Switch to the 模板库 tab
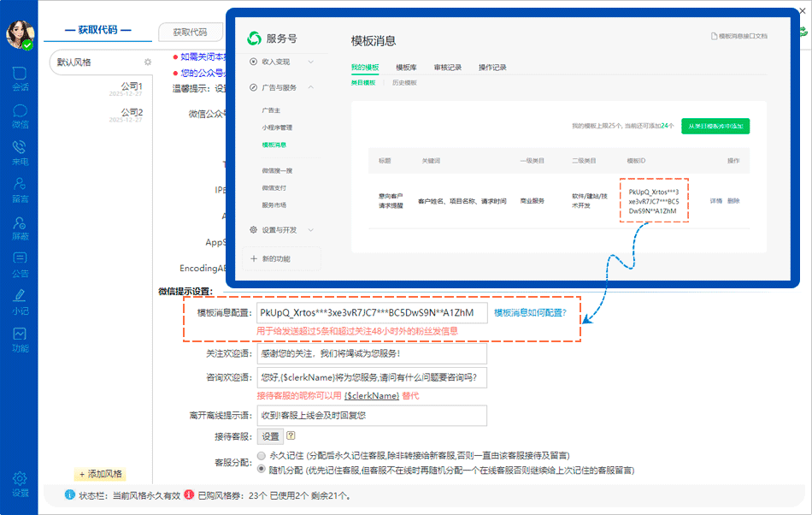This screenshot has height=515, width=812. click(406, 67)
